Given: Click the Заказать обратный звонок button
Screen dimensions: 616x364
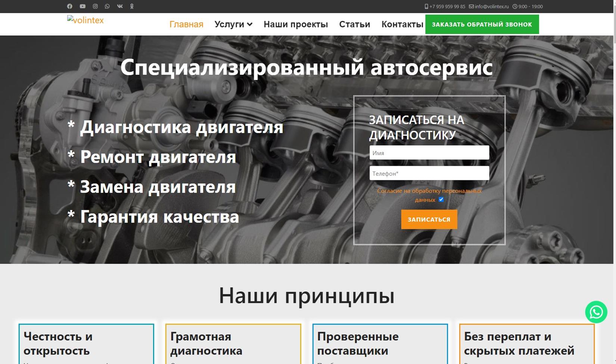Looking at the screenshot, I should (x=482, y=24).
